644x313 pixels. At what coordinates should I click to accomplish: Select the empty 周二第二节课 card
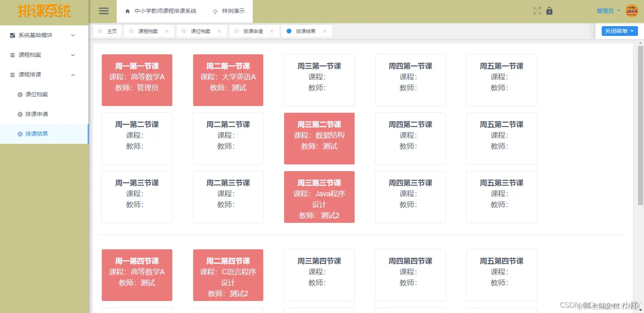228,139
